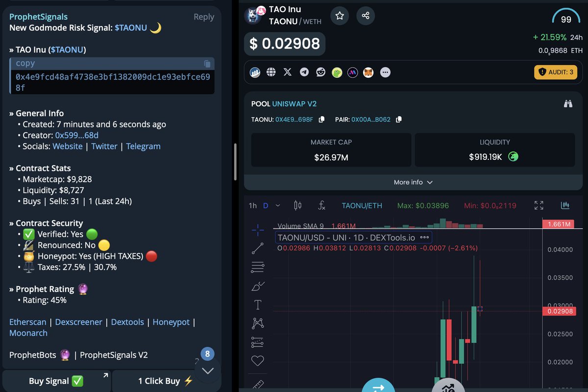This screenshot has height=392, width=588.
Task: Open the Telegram social link
Action: coord(143,146)
